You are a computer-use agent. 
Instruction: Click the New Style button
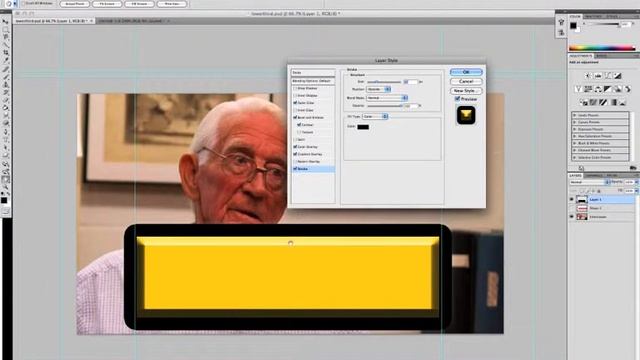[x=466, y=91]
